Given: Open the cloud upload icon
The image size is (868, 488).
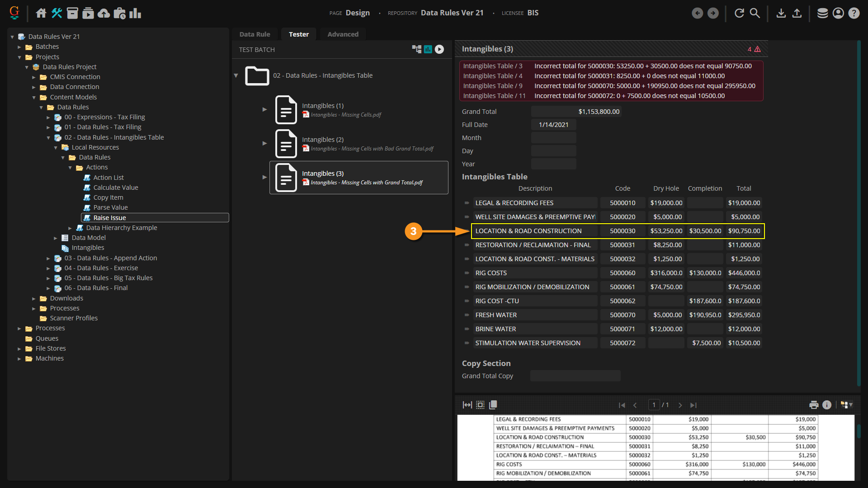Looking at the screenshot, I should 104,13.
